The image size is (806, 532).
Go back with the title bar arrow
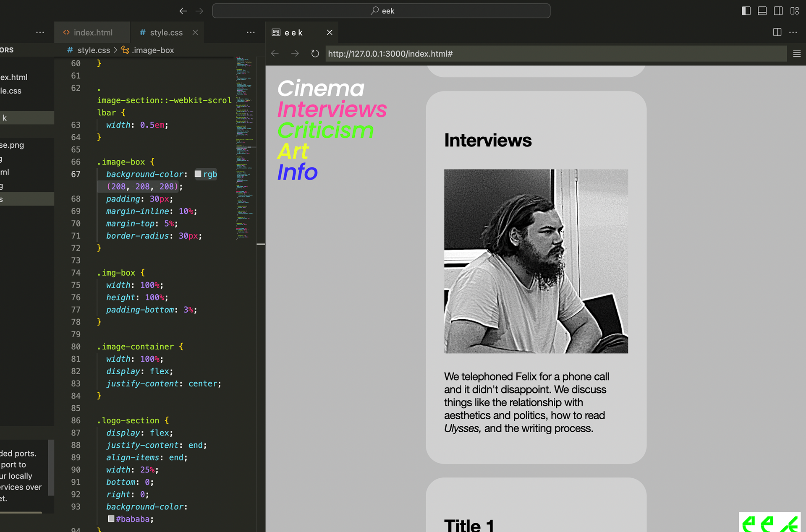click(x=183, y=11)
